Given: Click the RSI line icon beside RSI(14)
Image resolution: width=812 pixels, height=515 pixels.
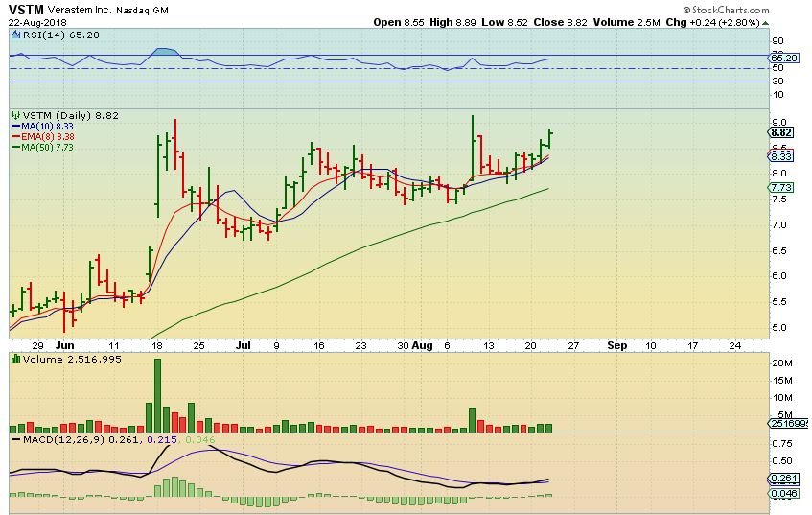Looking at the screenshot, I should click(x=15, y=35).
